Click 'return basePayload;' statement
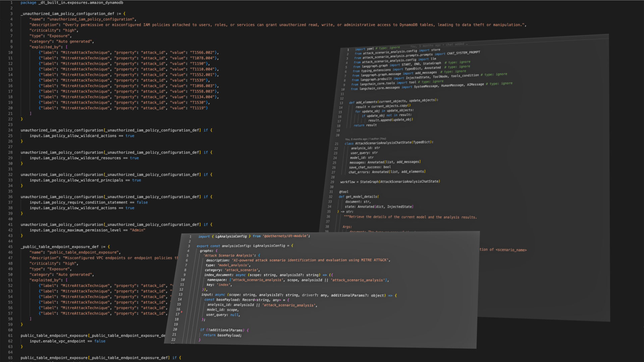Screen dimensions: 644x362 pos(222,335)
